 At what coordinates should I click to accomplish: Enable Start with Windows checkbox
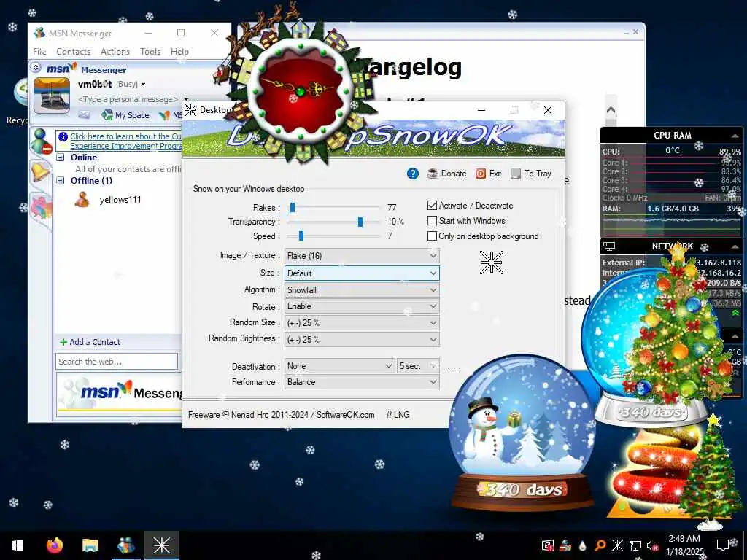coord(432,221)
